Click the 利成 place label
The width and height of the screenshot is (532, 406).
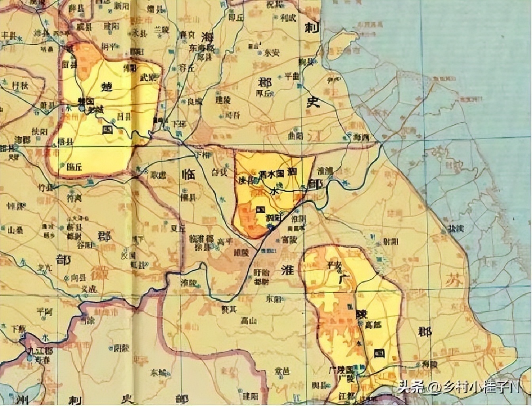288,17
